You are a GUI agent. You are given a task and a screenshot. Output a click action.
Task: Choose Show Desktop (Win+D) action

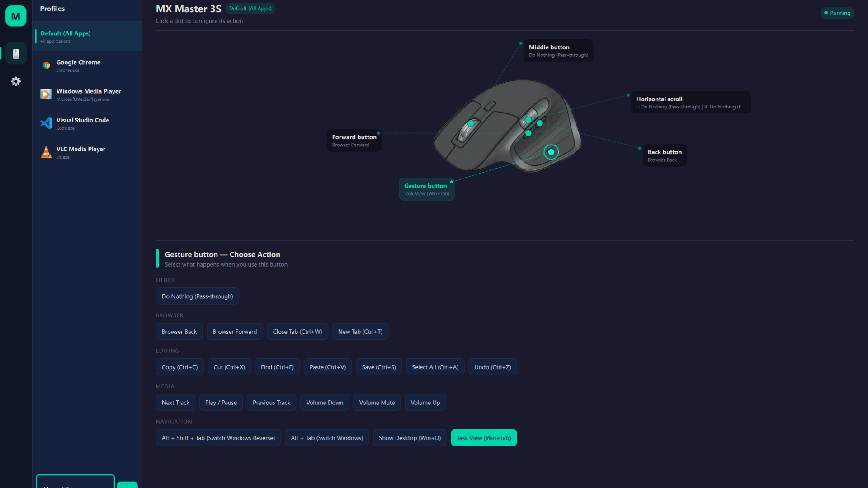tap(410, 438)
